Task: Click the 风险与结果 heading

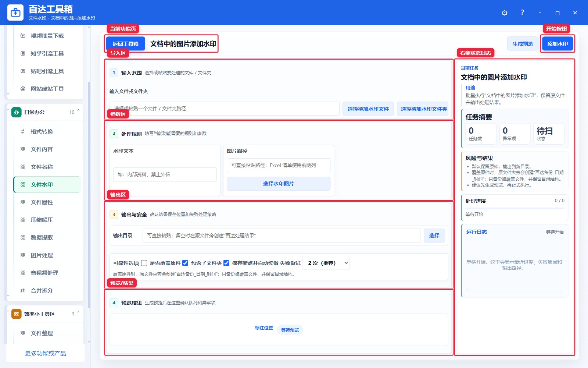Action: (x=479, y=158)
